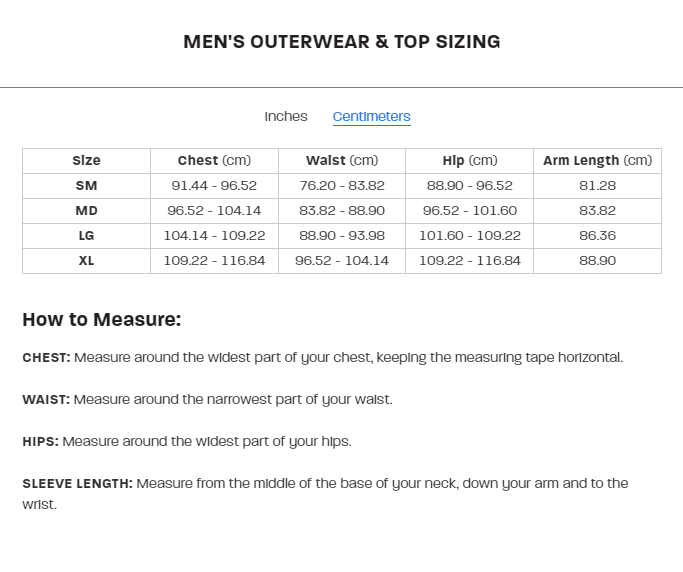
Task: Click MD waist value 83.82 - 88.90
Action: 342,211
